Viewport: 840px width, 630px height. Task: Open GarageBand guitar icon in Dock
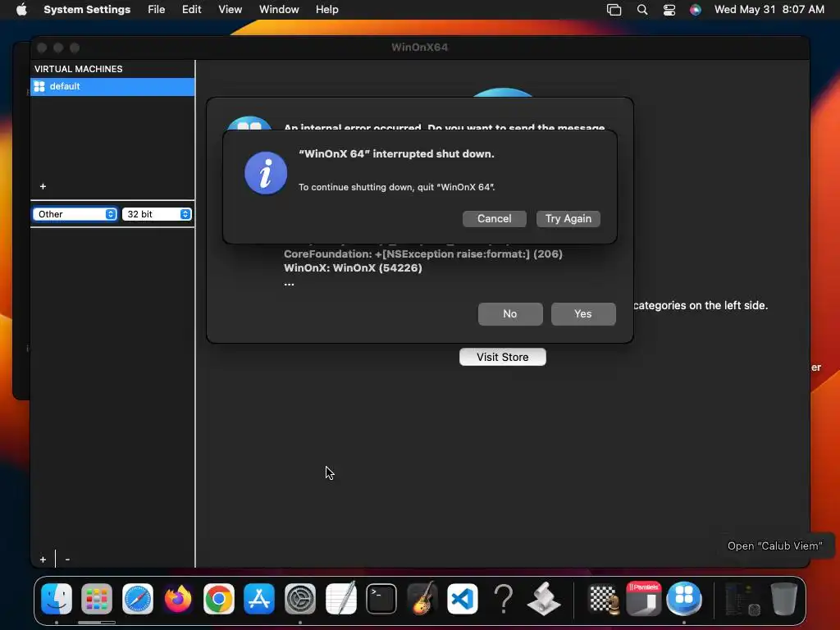pos(422,598)
